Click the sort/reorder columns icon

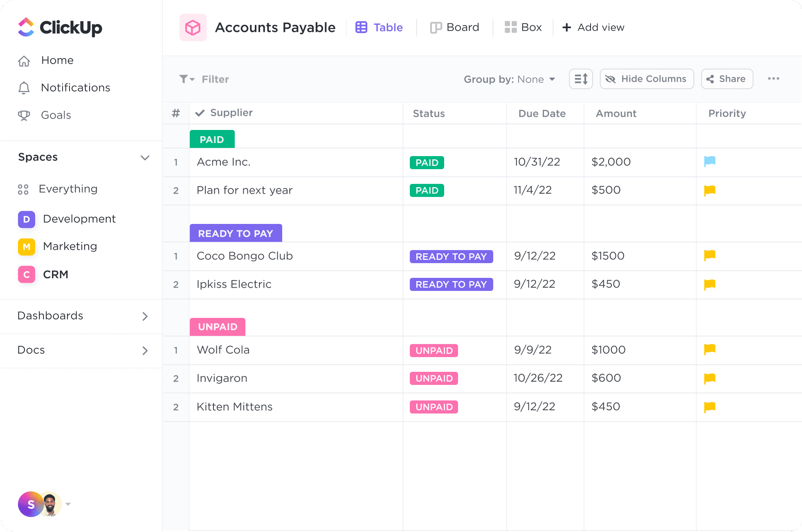[581, 79]
